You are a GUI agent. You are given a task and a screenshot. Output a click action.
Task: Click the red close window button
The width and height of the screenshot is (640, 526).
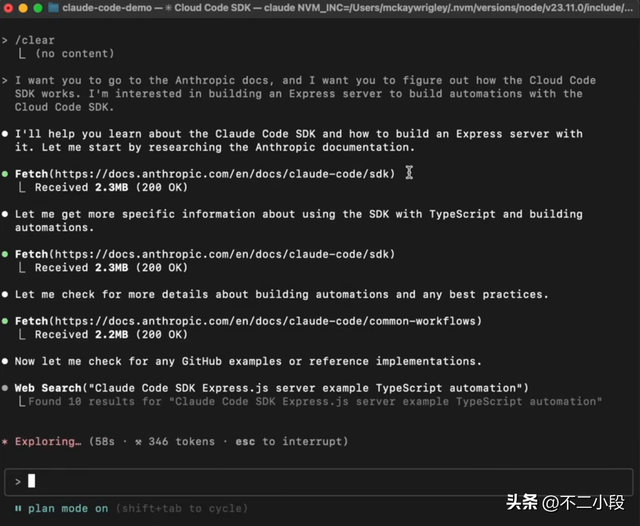(8, 8)
